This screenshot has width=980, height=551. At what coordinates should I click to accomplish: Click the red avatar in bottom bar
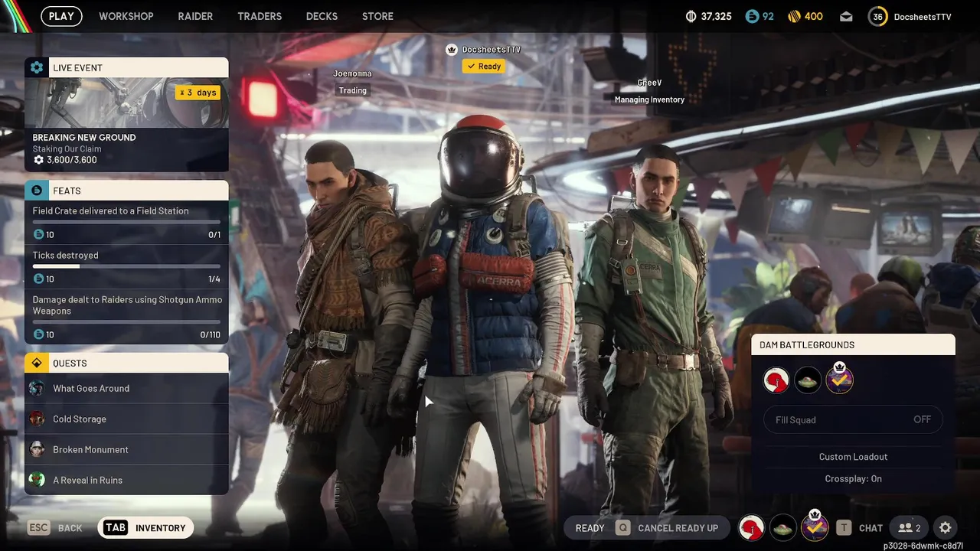point(752,528)
